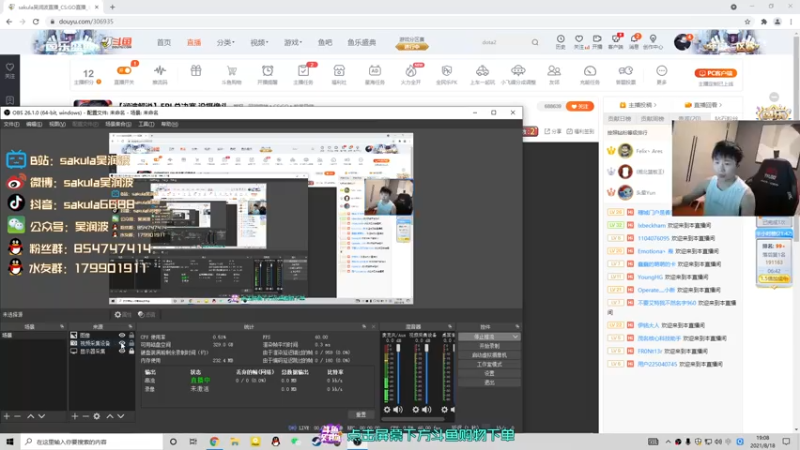Open dropdown arrow on OBS stop streaming button
800x450 pixels.
515,337
